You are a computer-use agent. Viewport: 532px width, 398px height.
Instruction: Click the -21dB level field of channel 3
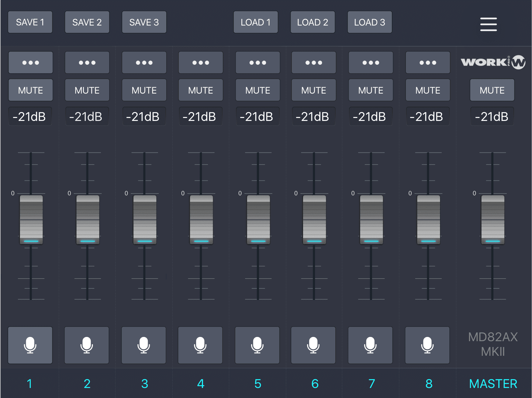144,117
